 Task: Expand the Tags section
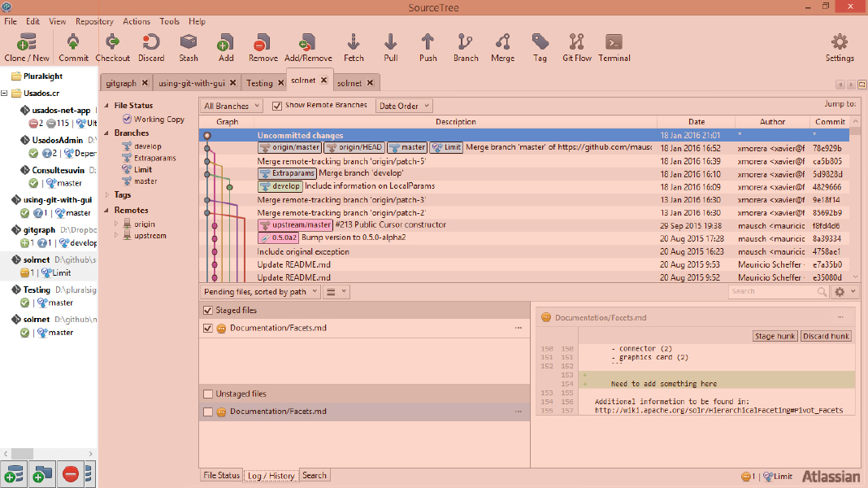(106, 195)
